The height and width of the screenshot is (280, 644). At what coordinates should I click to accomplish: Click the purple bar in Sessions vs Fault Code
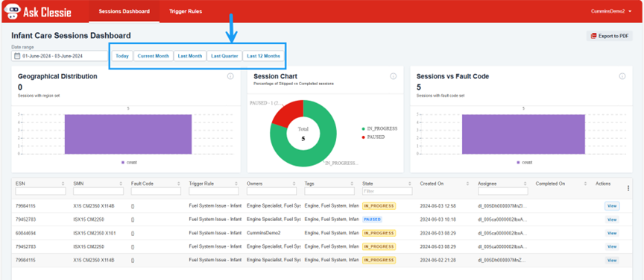(523, 134)
